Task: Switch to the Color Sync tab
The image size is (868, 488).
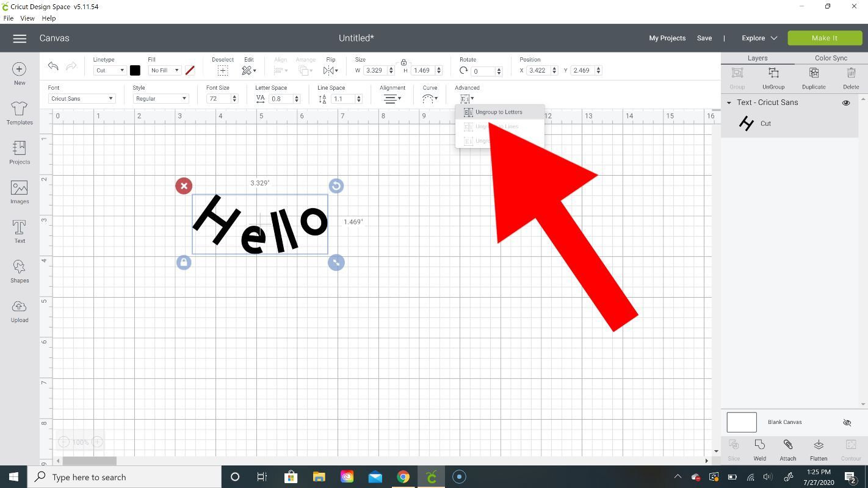Action: 831,58
